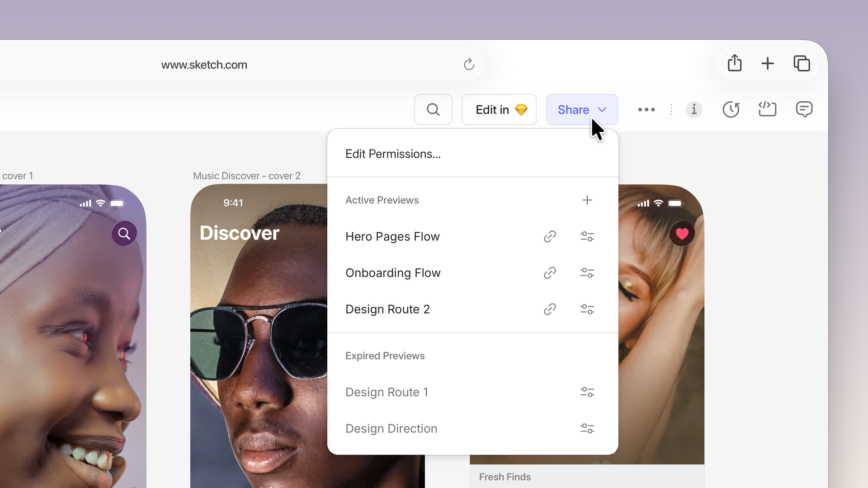868x488 pixels.
Task: Click the heart icon on the right artboard
Action: pos(682,234)
